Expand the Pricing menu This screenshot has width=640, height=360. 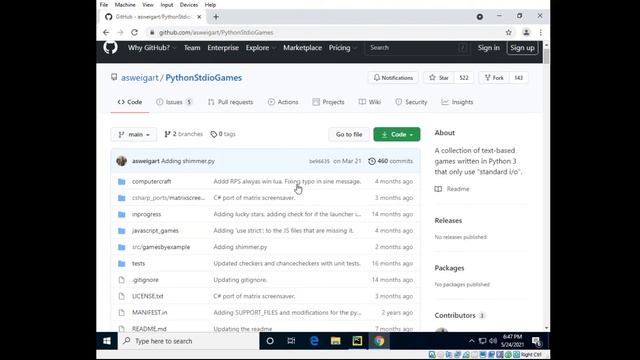click(x=343, y=48)
